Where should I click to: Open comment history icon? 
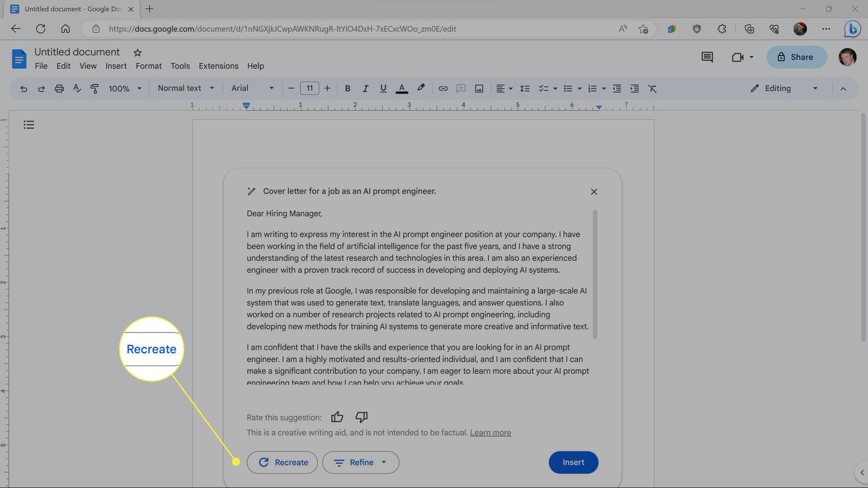coord(707,57)
